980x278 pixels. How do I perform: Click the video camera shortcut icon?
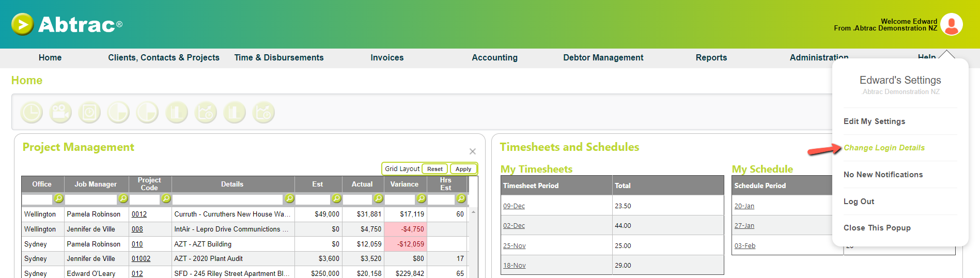pyautogui.click(x=60, y=112)
